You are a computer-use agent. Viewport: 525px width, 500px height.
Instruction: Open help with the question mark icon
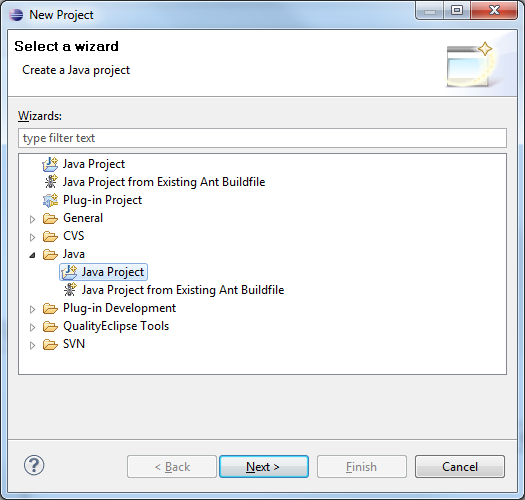pyautogui.click(x=34, y=465)
